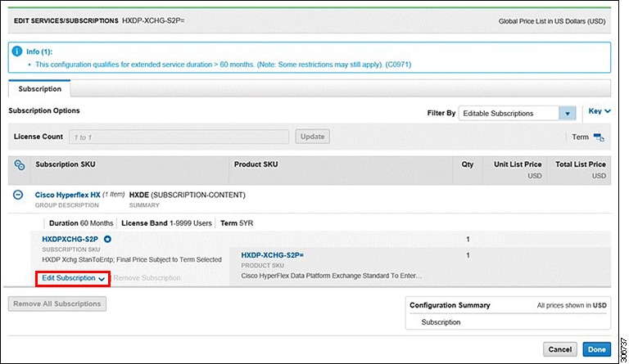Click the License Band 1-9999 Users text

tap(166, 223)
